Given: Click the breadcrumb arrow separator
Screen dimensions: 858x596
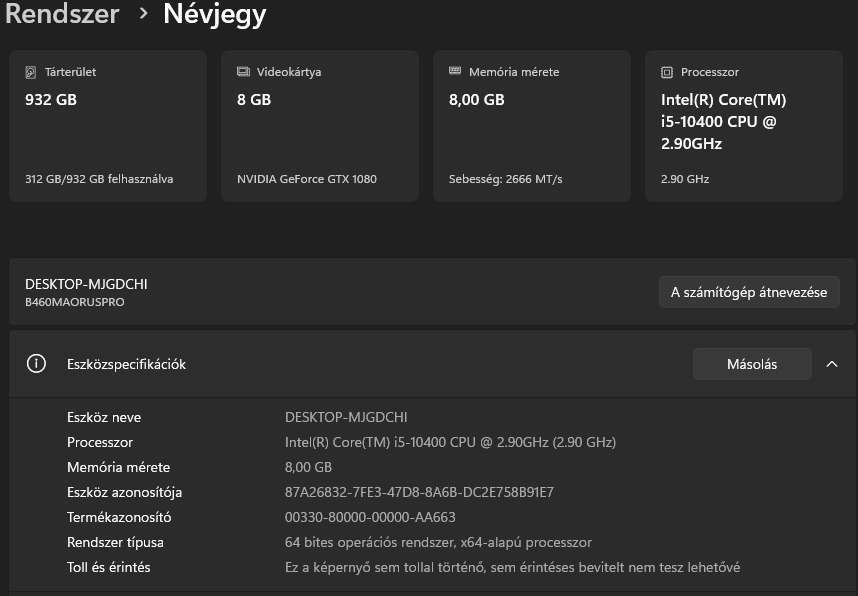Looking at the screenshot, I should (143, 14).
